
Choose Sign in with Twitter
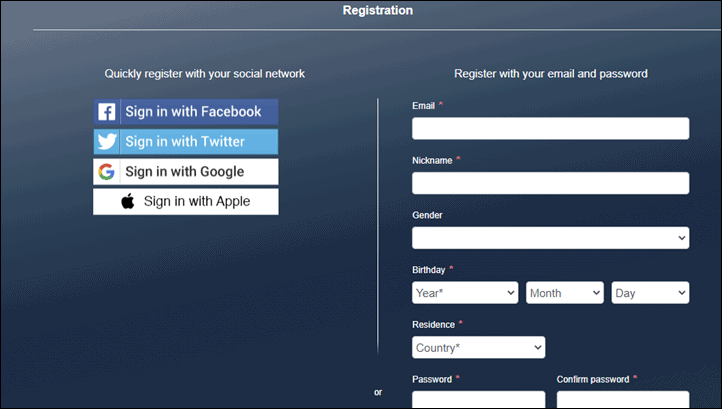click(x=186, y=141)
